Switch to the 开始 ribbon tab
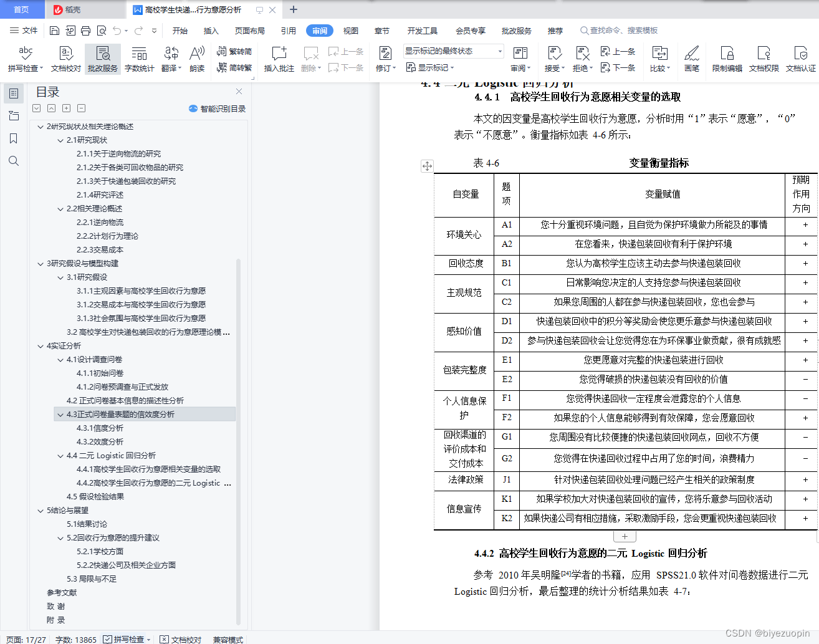Viewport: 819px width, 644px height. (x=180, y=31)
